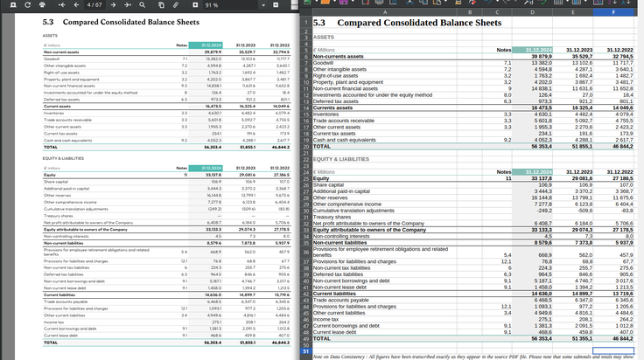644x360 pixels.
Task: Expand the 91 % zoom level dropdown
Action: [263, 5]
